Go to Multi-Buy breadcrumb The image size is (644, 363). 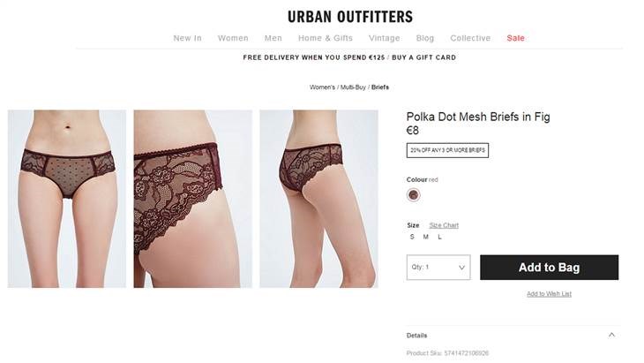tap(353, 87)
